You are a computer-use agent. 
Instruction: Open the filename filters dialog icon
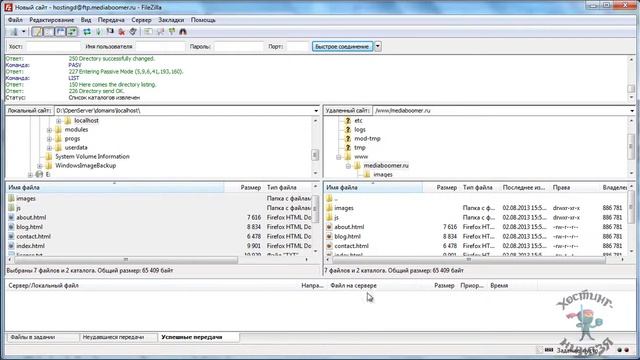point(148,31)
